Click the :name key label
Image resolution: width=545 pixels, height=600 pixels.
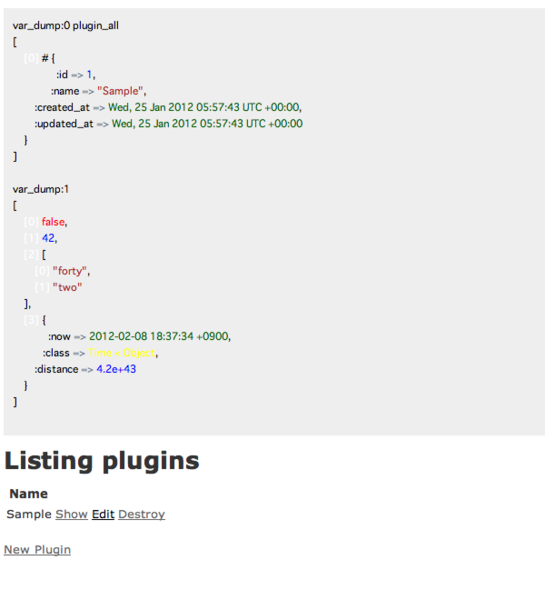(65, 91)
